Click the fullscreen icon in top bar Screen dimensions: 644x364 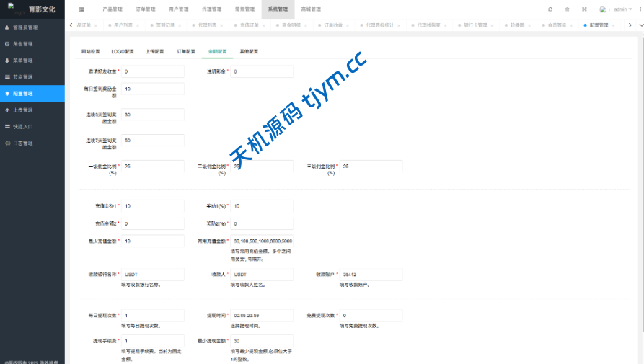click(x=584, y=9)
